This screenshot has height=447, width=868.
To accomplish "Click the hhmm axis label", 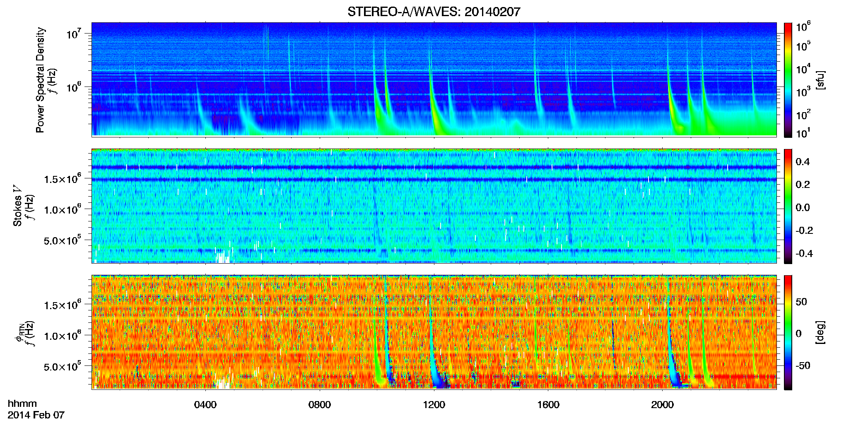I will (x=22, y=404).
